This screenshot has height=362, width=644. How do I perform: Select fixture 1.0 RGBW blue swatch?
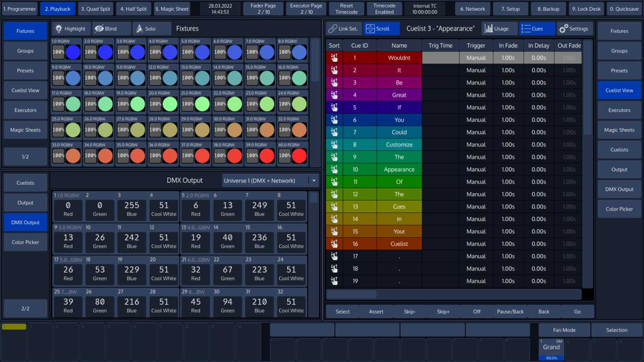(73, 52)
